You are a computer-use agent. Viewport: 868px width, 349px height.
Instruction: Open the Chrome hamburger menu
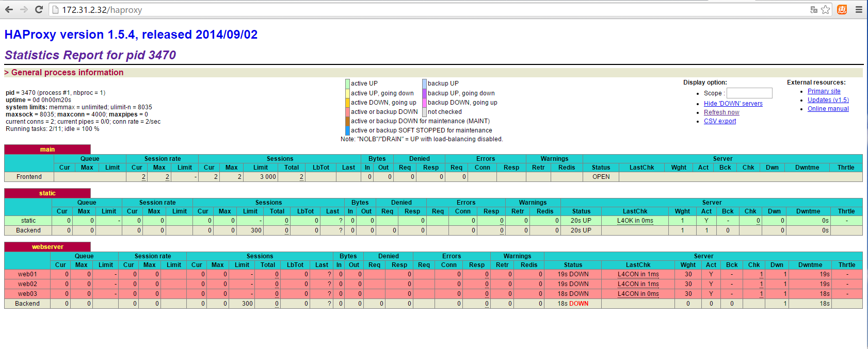(x=859, y=9)
